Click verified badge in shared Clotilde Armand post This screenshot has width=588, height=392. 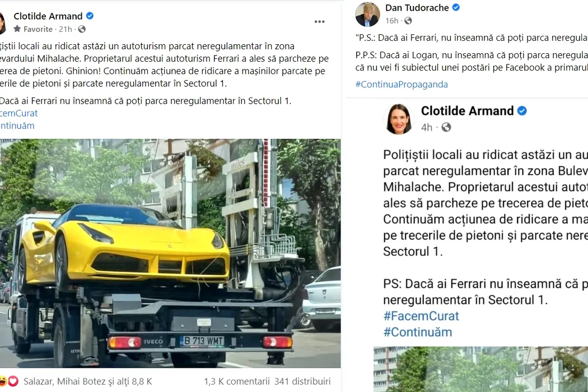(522, 111)
